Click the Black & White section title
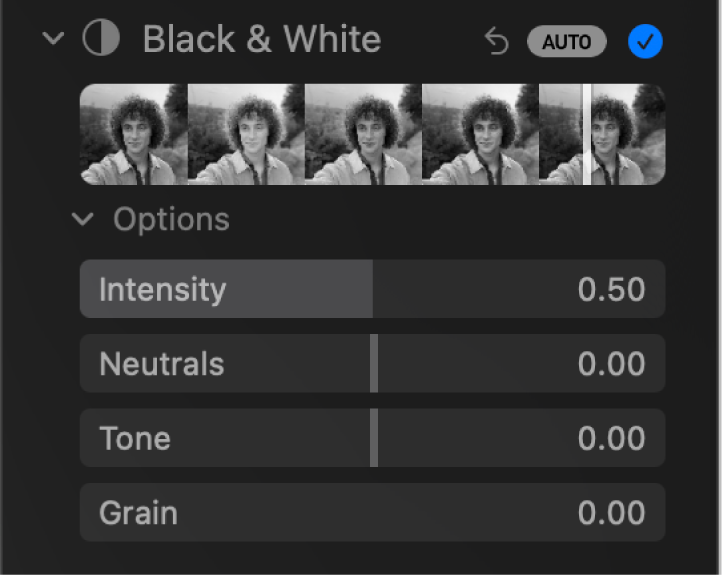This screenshot has height=576, width=724. (261, 40)
